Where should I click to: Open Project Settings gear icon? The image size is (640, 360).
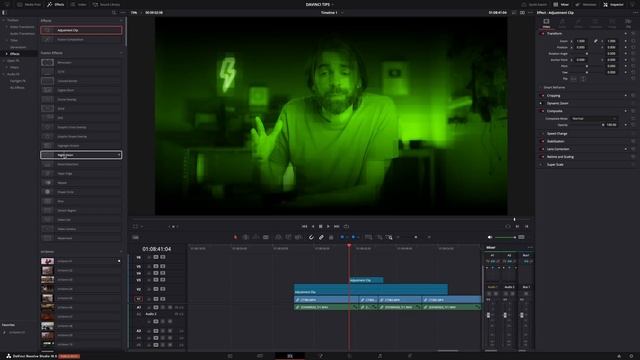[631, 356]
